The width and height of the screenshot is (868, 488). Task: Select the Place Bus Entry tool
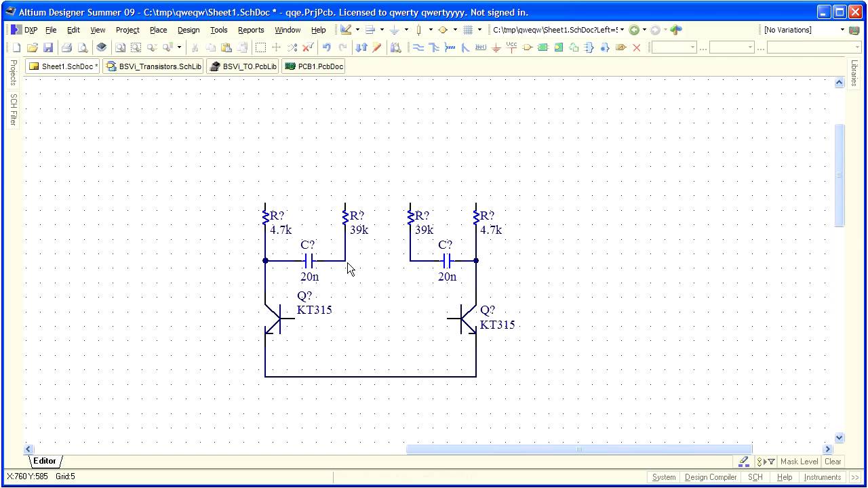465,47
